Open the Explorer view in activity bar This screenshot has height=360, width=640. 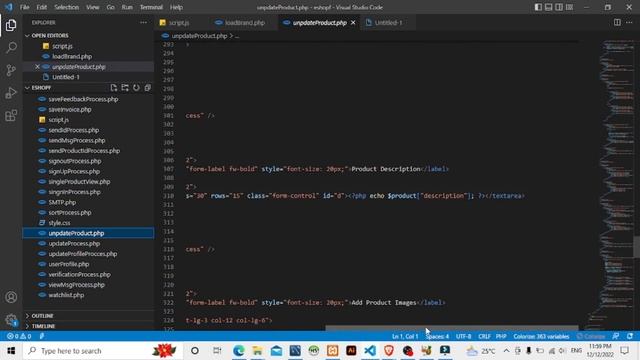[x=11, y=25]
